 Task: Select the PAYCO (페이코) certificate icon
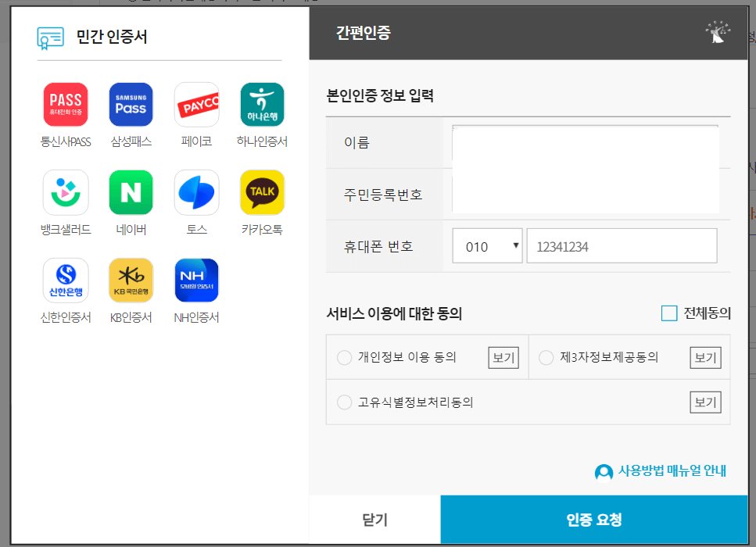coord(197,105)
